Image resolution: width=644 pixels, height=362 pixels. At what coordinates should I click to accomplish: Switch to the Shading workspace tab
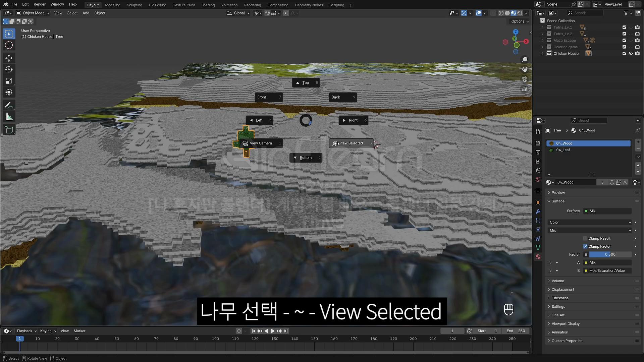coord(208,5)
